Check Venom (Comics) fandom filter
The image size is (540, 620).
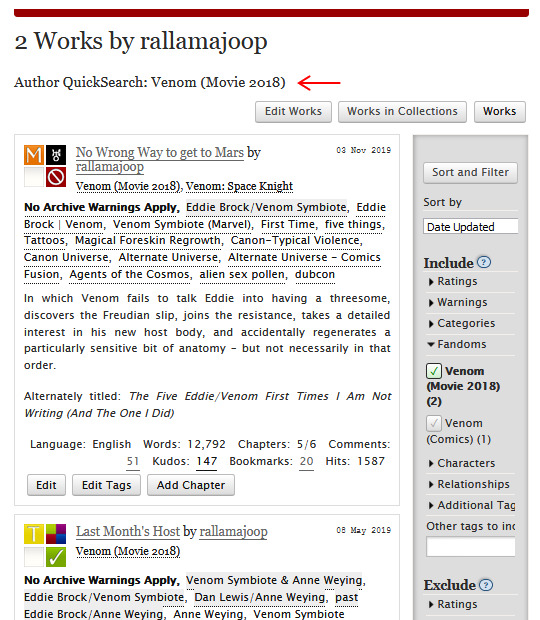[434, 423]
